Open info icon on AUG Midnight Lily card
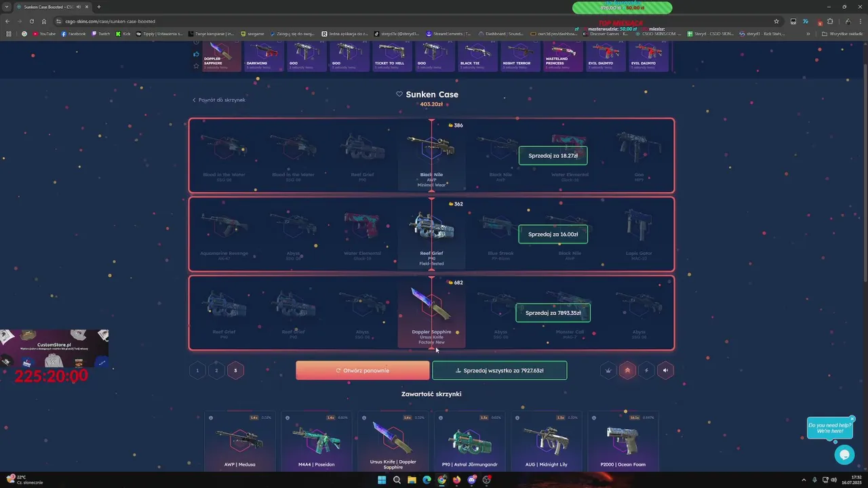This screenshot has width=868, height=488. tap(517, 418)
